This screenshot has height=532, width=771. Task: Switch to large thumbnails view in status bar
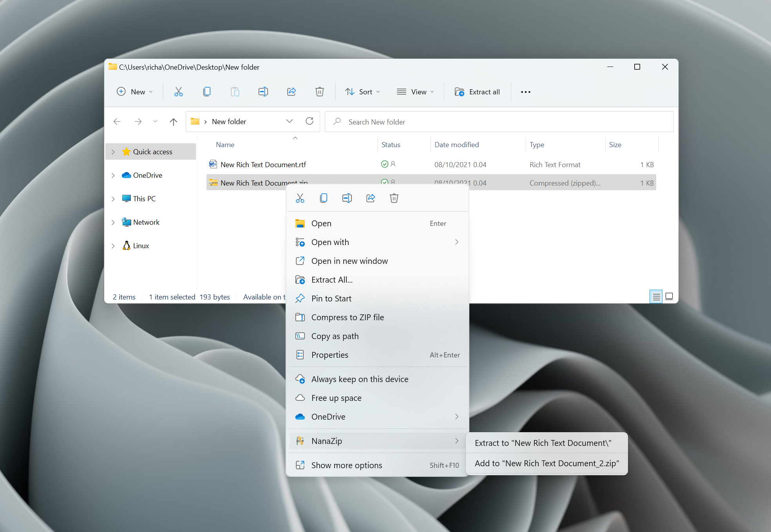coord(669,296)
